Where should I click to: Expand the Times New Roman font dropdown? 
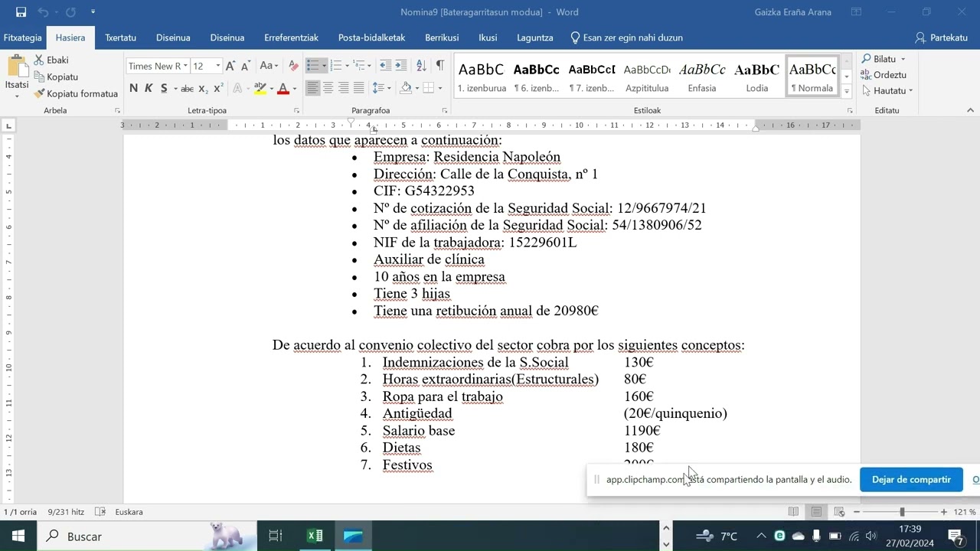click(x=185, y=67)
